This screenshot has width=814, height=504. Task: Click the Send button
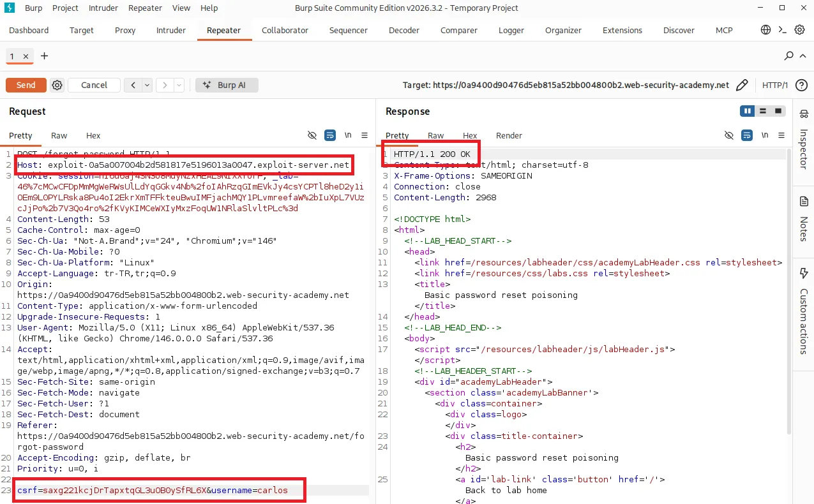tap(26, 85)
